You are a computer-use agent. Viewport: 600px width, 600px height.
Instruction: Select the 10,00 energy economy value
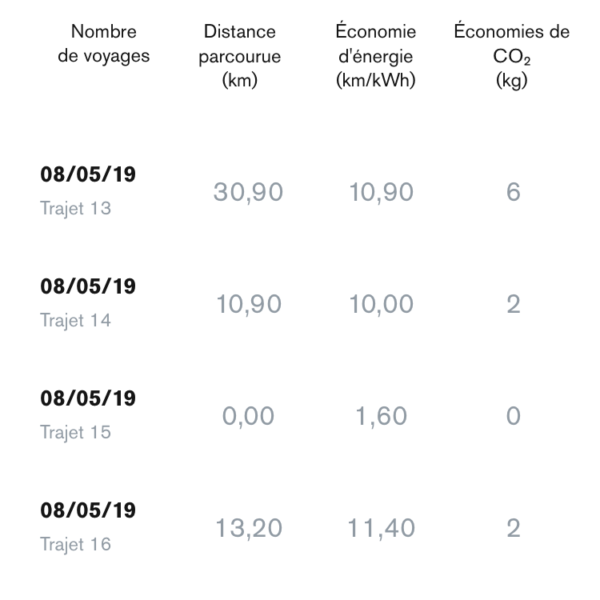click(381, 305)
